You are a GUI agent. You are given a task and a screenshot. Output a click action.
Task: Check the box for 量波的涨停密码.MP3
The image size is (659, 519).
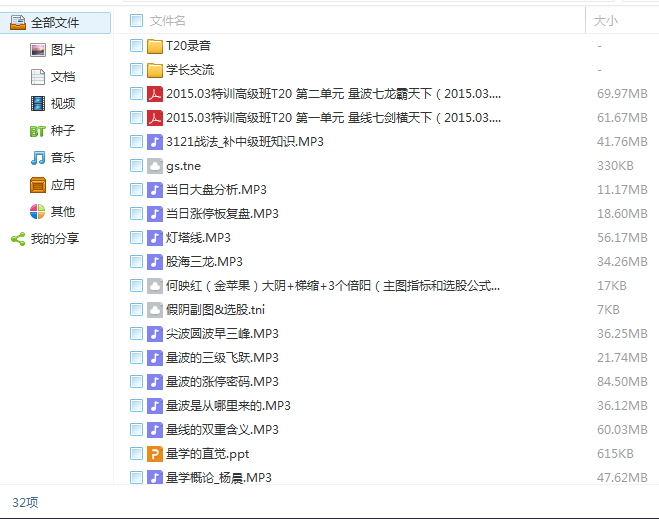click(x=136, y=382)
